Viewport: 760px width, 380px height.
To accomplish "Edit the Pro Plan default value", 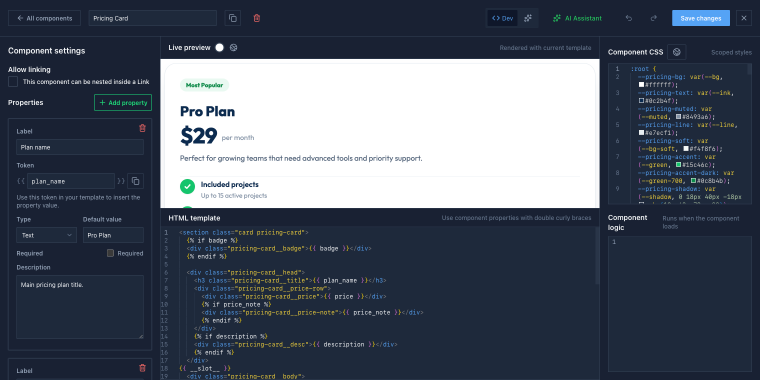I will [x=113, y=235].
